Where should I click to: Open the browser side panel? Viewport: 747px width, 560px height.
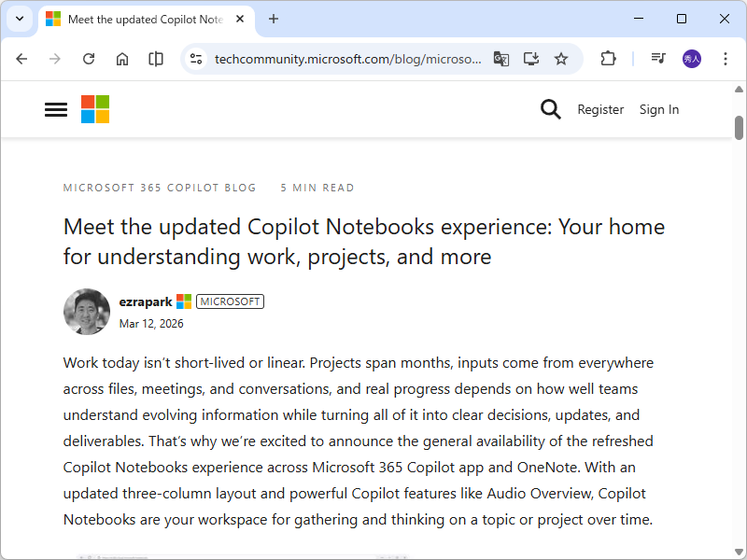(x=156, y=59)
